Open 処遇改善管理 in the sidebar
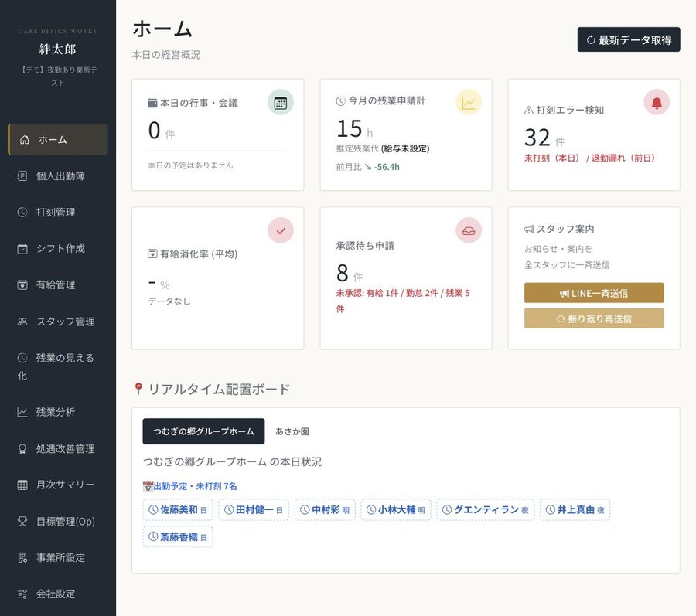The height and width of the screenshot is (616, 696). 58,449
